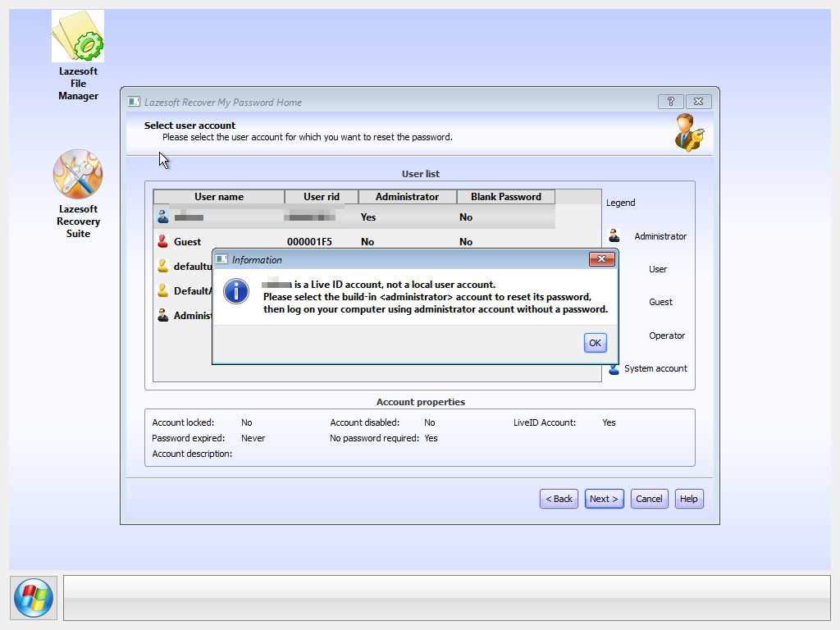Click dark icon beside Administ row
This screenshot has width=840, height=630.
(163, 315)
